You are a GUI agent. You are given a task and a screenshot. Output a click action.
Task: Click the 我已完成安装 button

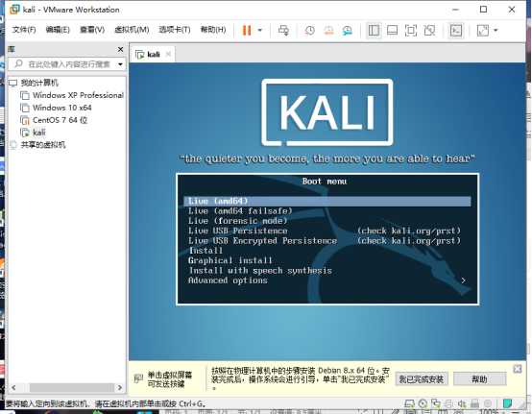point(422,379)
